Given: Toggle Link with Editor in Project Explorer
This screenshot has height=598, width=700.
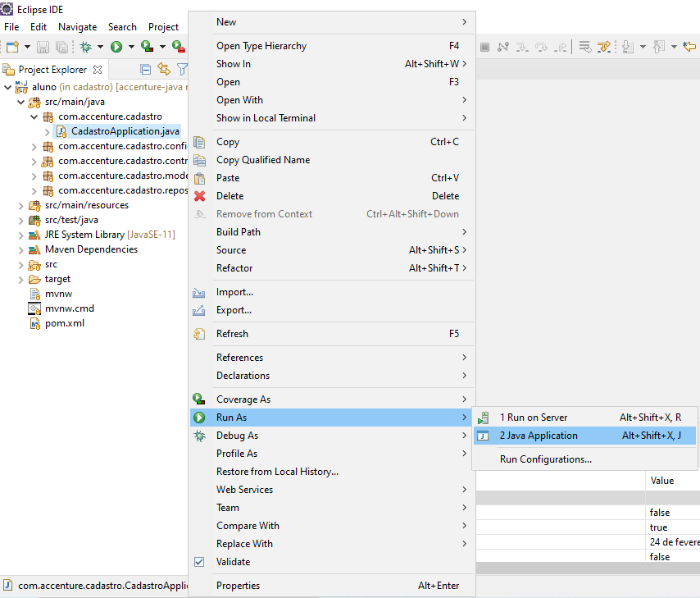Looking at the screenshot, I should pyautogui.click(x=164, y=69).
